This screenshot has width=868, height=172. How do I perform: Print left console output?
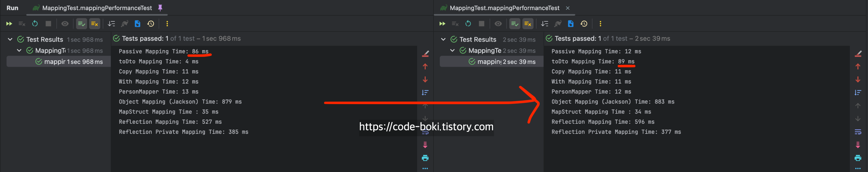pos(425,158)
